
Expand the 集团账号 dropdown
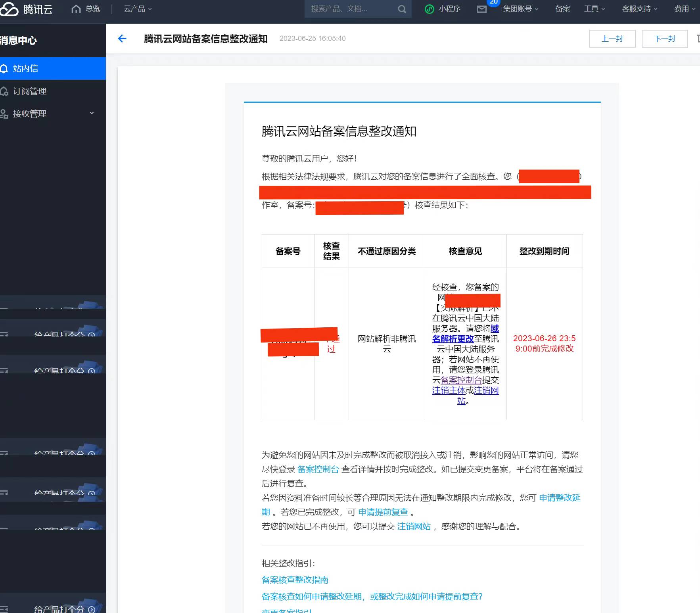click(x=520, y=9)
